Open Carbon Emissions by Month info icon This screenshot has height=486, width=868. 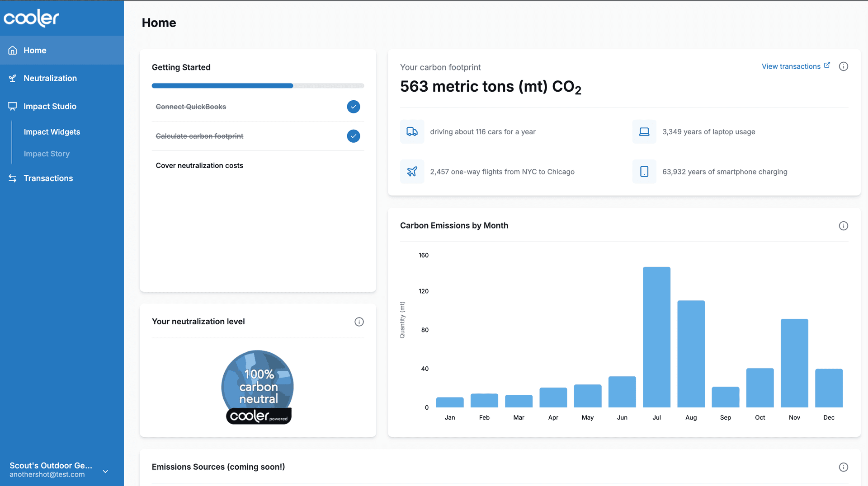844,226
